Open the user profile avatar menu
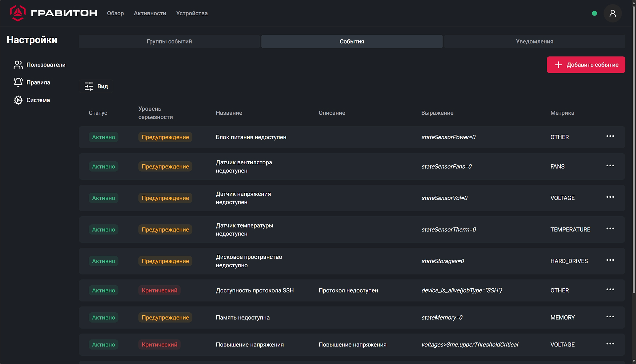The width and height of the screenshot is (636, 364). [x=612, y=13]
